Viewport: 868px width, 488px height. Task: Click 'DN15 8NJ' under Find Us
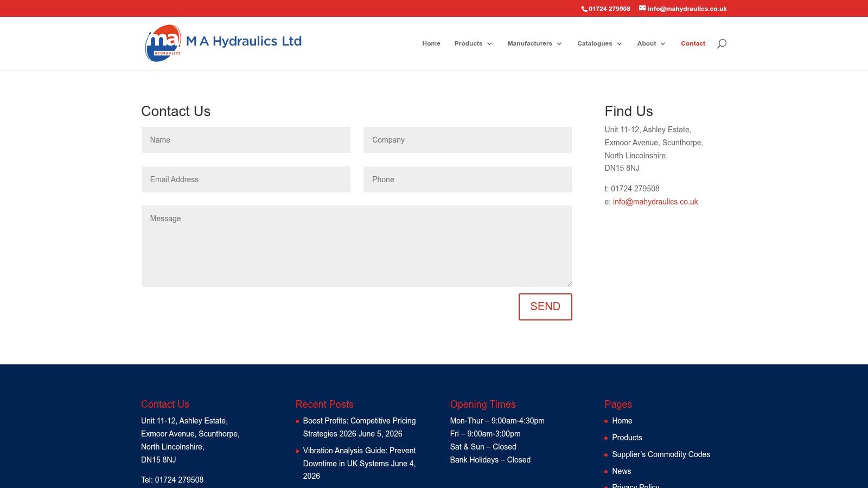(x=622, y=168)
